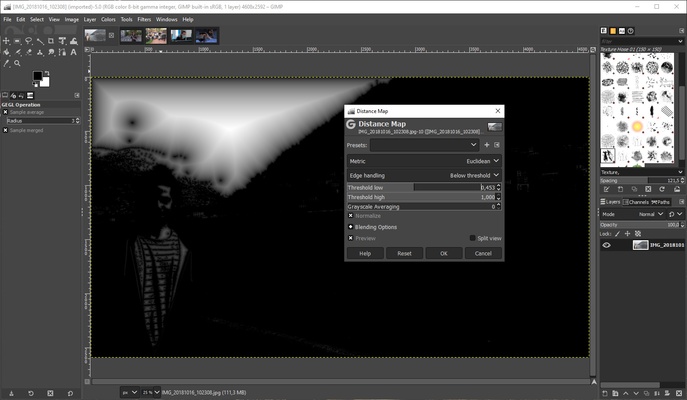Select the Warp Transform tool

point(74,41)
